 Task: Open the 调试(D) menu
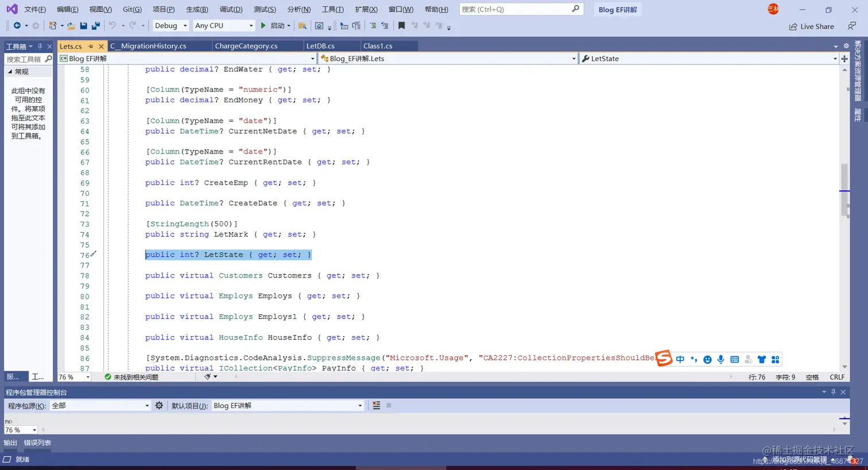tap(231, 9)
